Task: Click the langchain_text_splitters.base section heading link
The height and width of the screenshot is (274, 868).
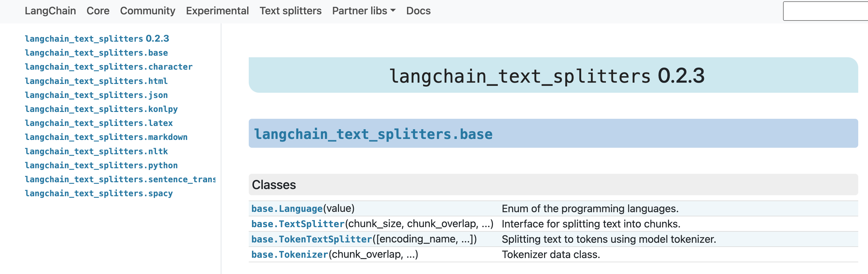Action: (373, 134)
